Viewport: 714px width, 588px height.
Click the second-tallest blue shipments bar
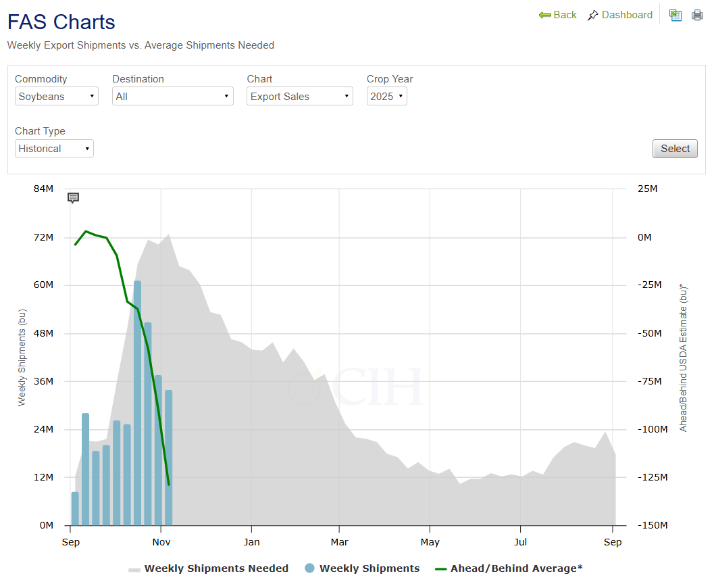coord(148,426)
